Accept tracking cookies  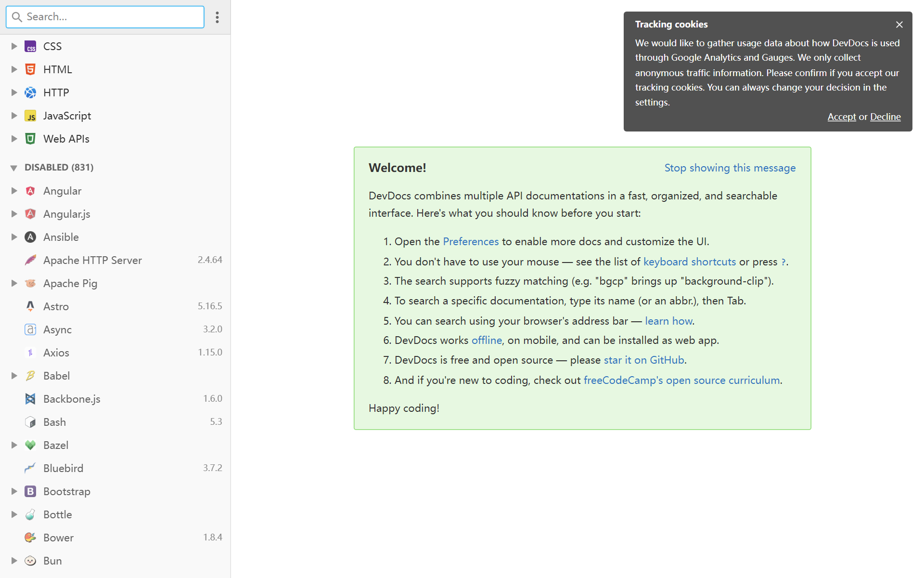click(x=842, y=117)
